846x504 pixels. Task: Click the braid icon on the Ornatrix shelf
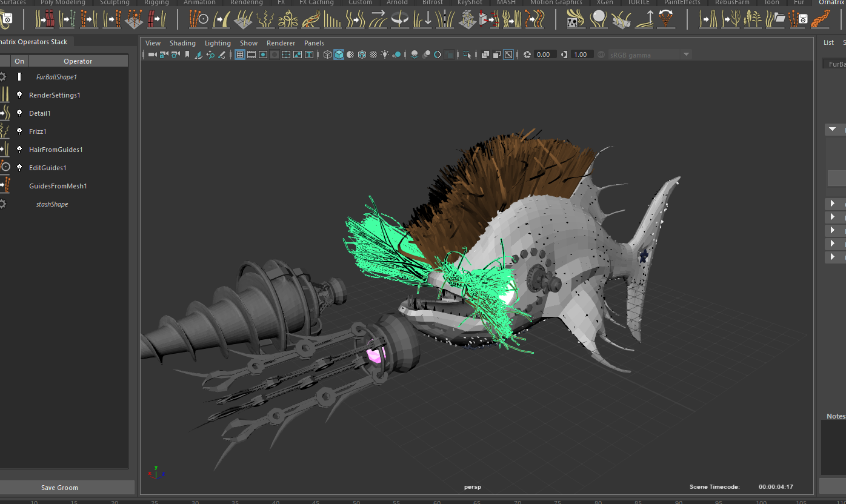820,19
